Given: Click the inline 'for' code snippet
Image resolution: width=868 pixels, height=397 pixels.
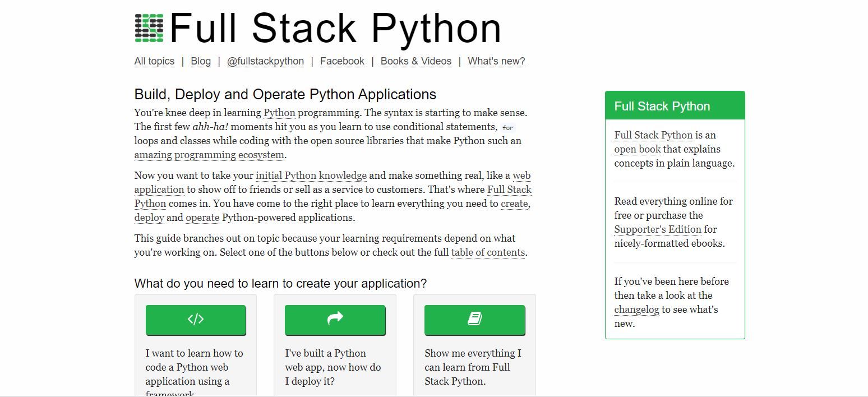Looking at the screenshot, I should point(508,128).
